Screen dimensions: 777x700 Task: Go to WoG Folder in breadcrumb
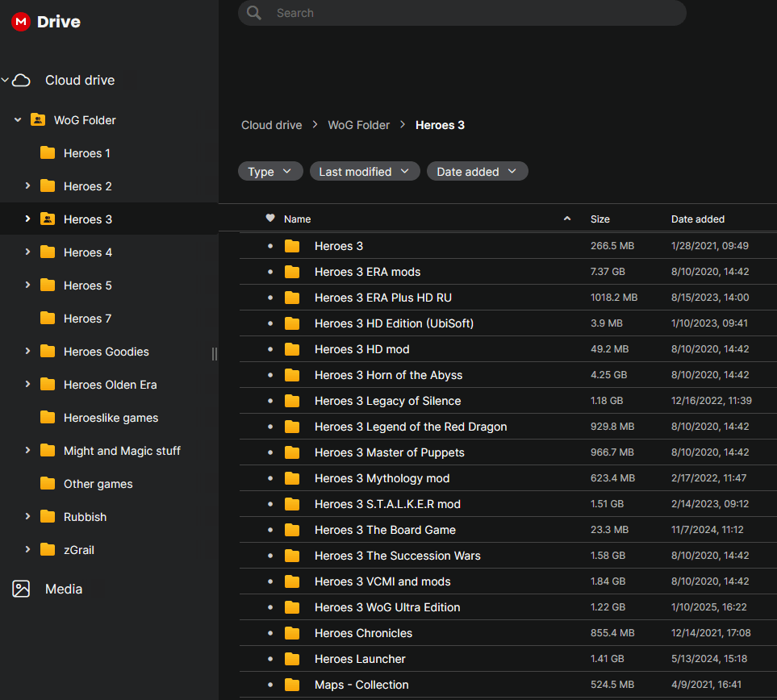(358, 125)
